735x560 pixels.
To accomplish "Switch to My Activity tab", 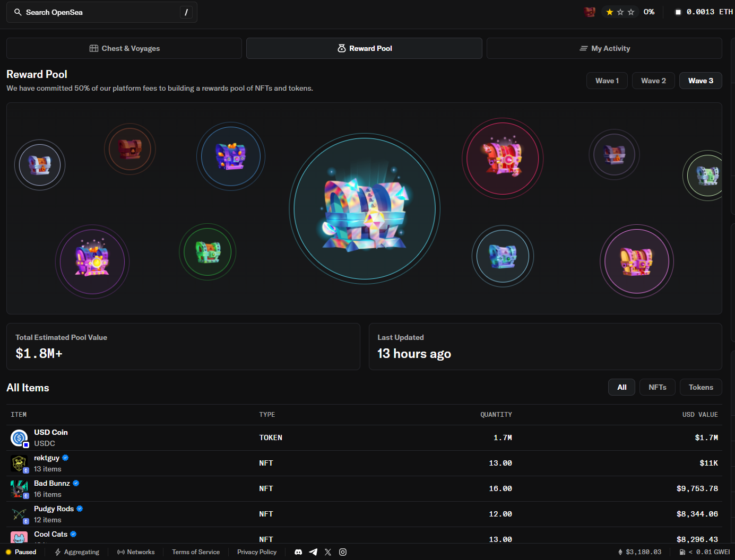I will tap(604, 48).
